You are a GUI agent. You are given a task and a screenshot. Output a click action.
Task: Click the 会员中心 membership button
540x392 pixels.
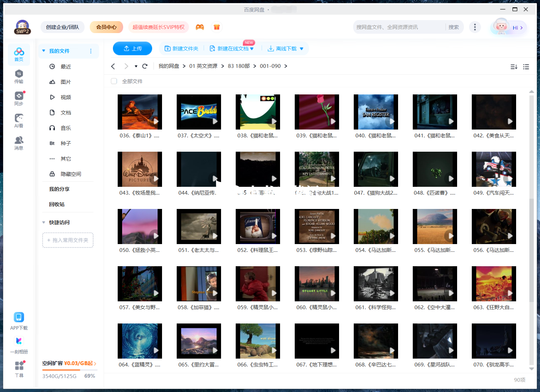[x=106, y=27]
